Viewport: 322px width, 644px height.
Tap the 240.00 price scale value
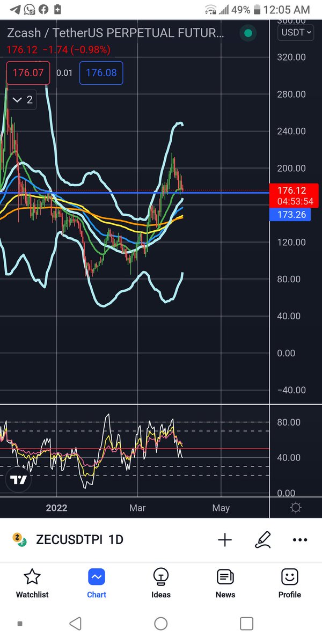coord(292,131)
